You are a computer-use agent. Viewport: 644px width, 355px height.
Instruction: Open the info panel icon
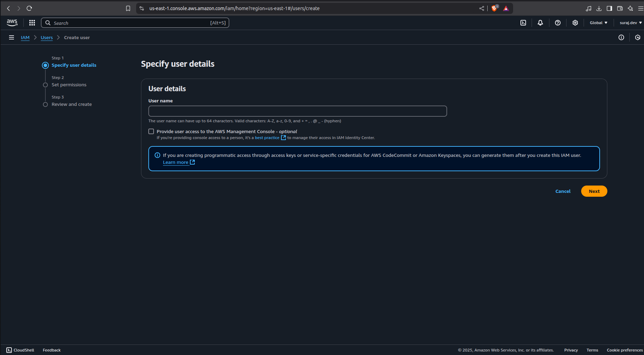point(621,37)
